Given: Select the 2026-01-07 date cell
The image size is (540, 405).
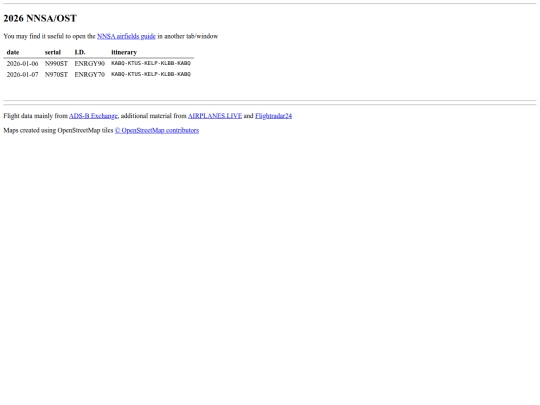Looking at the screenshot, I should [22, 75].
